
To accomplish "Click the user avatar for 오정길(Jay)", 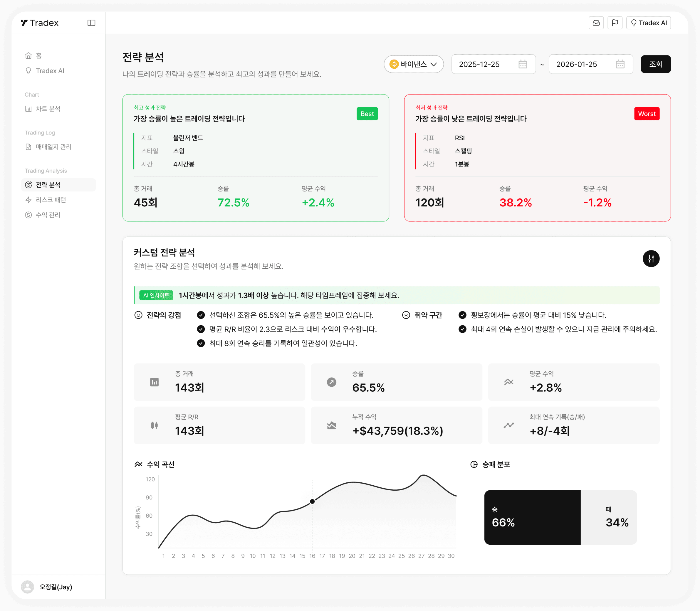I will coord(28,587).
